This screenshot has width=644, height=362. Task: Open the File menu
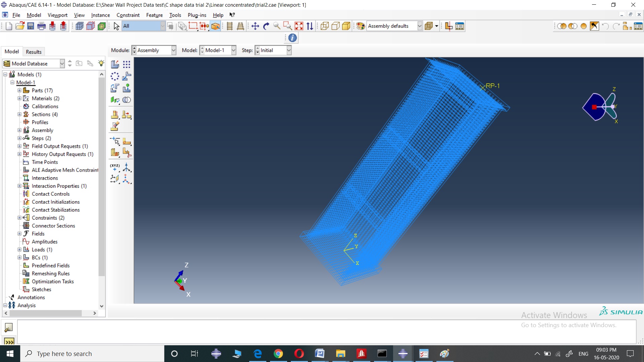point(16,15)
